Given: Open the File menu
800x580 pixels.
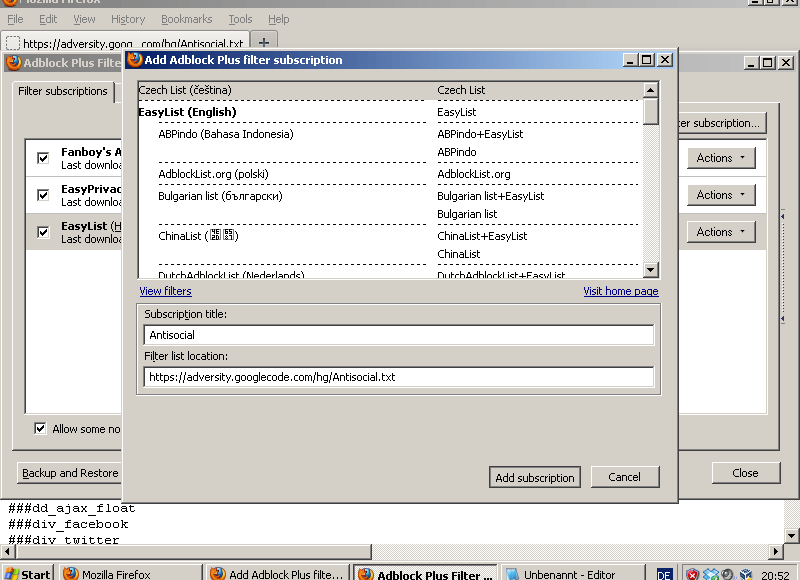Looking at the screenshot, I should pos(15,19).
